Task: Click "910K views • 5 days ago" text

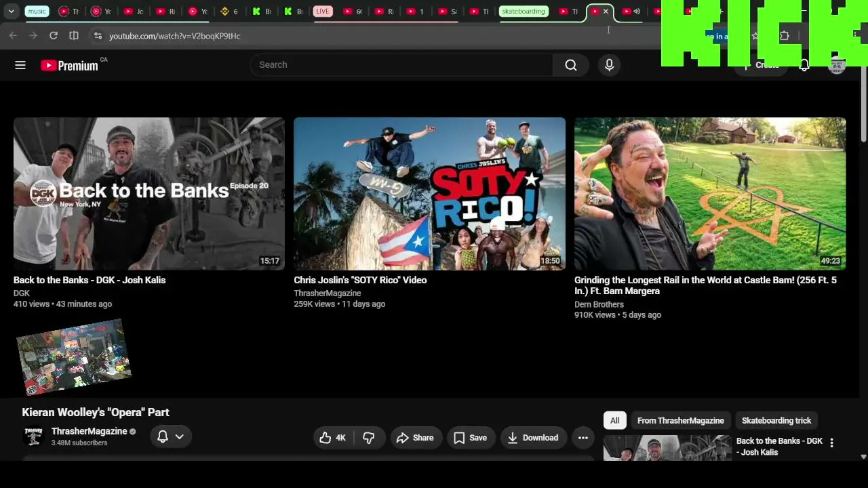Action: [618, 315]
